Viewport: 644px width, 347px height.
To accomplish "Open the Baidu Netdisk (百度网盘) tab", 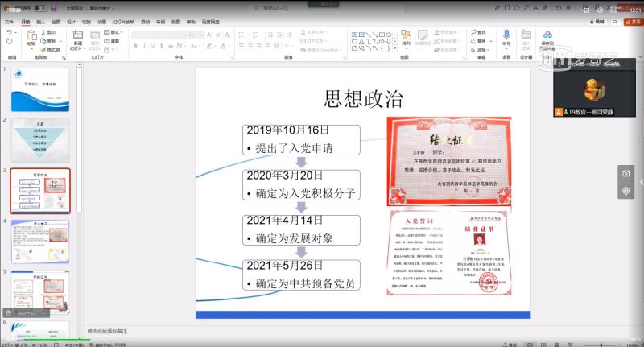I will pos(211,22).
